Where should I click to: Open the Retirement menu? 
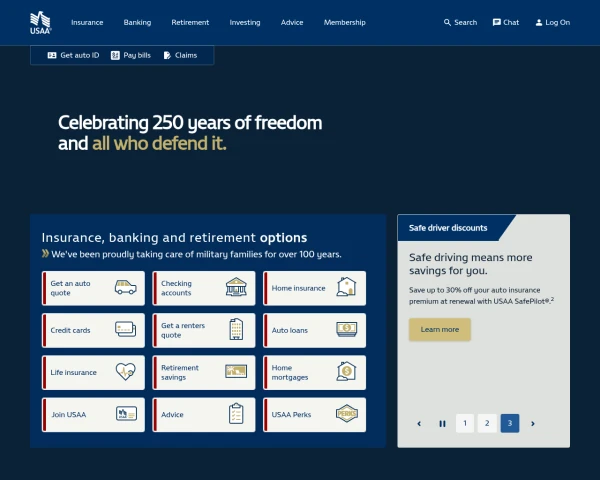click(190, 23)
